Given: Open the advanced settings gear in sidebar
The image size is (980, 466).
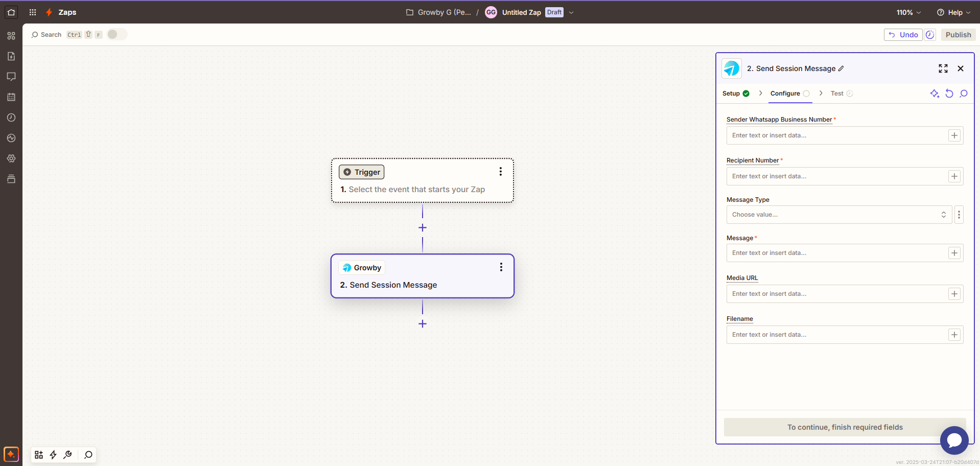Looking at the screenshot, I should [11, 158].
